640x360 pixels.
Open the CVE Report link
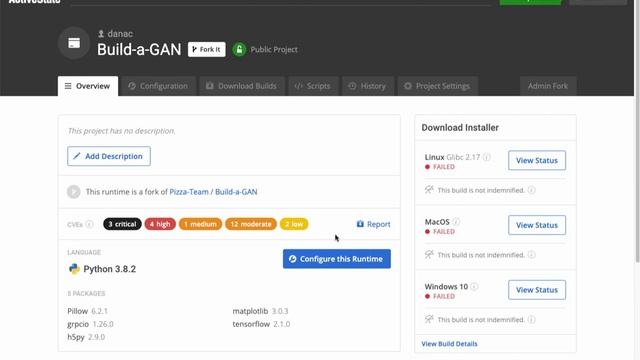373,224
